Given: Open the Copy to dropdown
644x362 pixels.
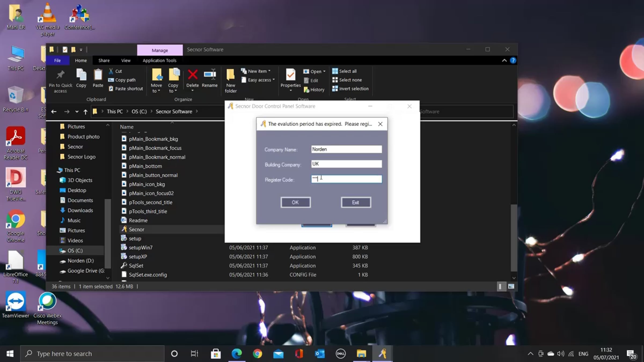Looking at the screenshot, I should tap(173, 80).
